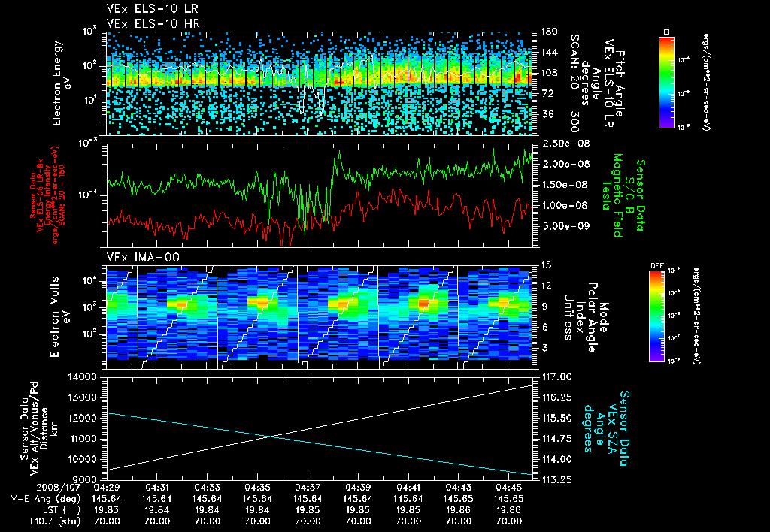
Task: Click the 180 pitch angle tick
Action: (x=549, y=32)
